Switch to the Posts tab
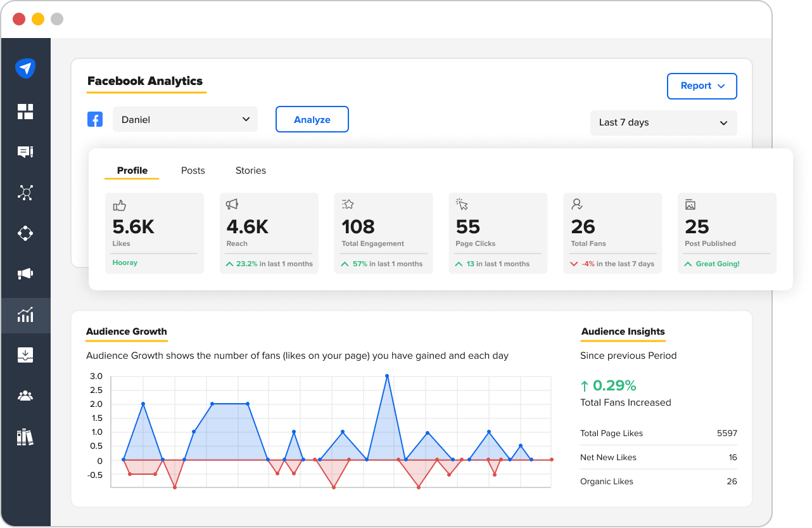 point(193,170)
